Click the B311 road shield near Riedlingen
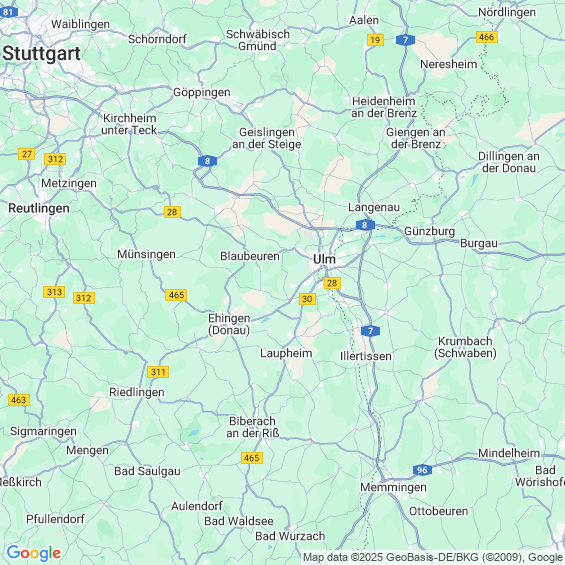Image resolution: width=565 pixels, height=565 pixels. (158, 372)
